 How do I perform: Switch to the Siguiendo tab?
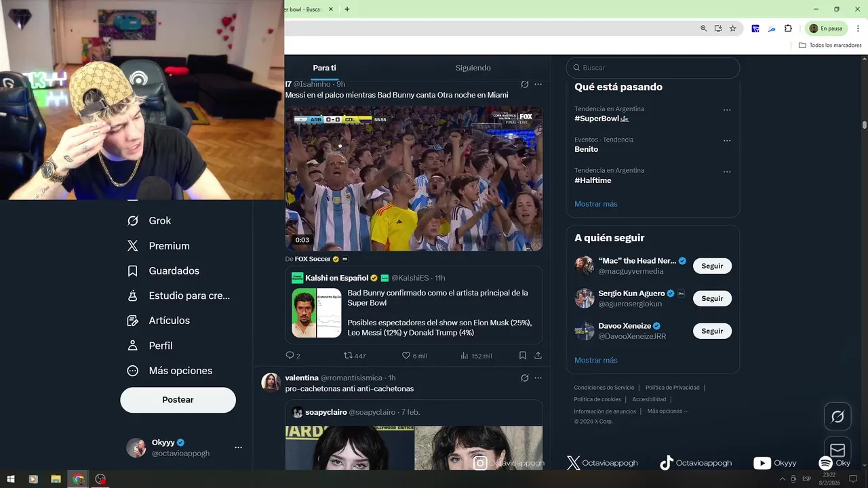click(x=473, y=68)
